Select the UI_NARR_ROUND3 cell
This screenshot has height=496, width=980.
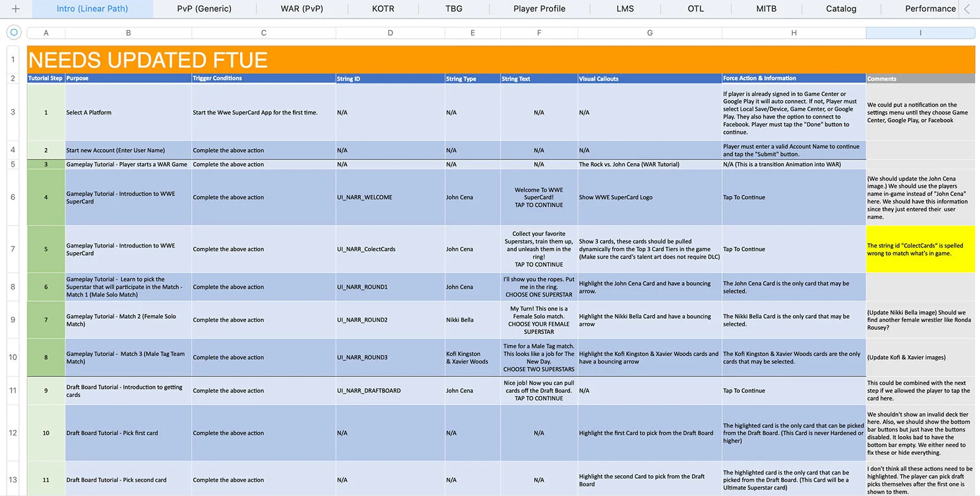coord(390,357)
